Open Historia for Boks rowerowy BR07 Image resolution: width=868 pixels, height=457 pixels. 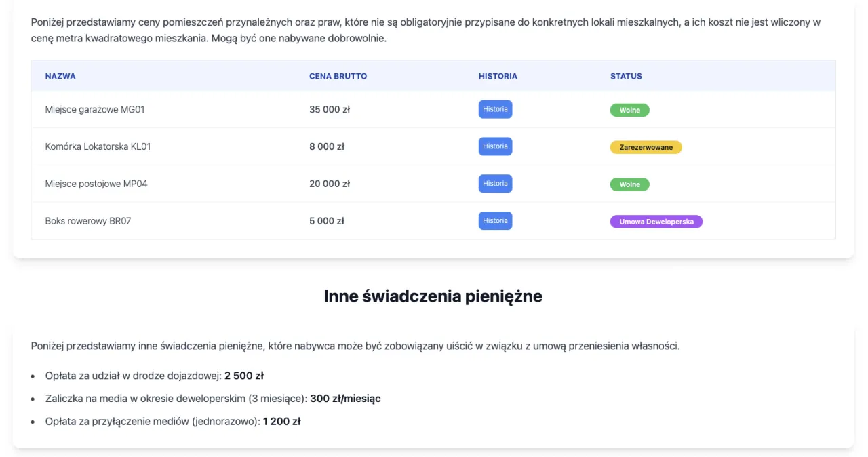tap(495, 220)
